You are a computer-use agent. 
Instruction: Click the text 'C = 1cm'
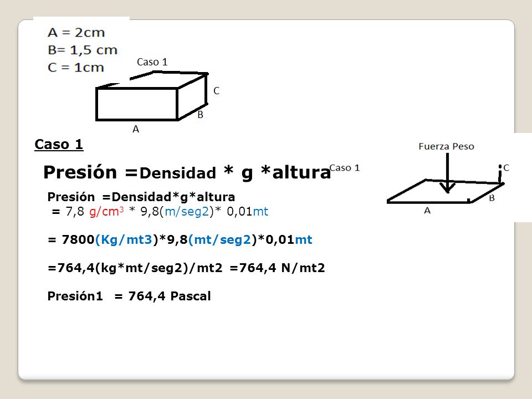76,68
